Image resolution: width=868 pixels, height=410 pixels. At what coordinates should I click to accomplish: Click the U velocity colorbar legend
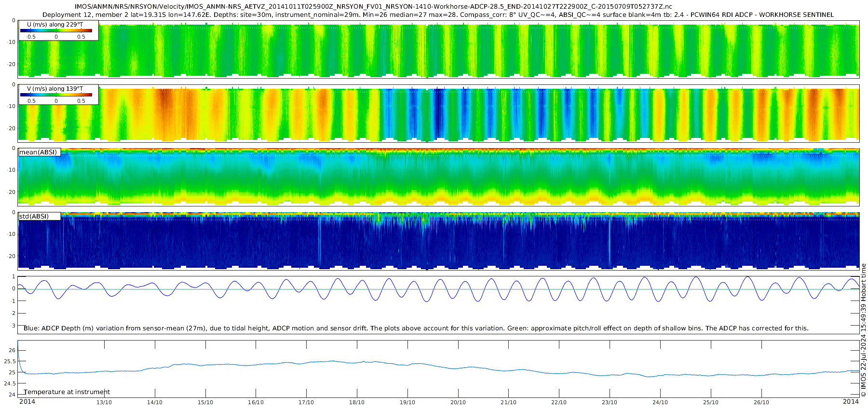[58, 30]
